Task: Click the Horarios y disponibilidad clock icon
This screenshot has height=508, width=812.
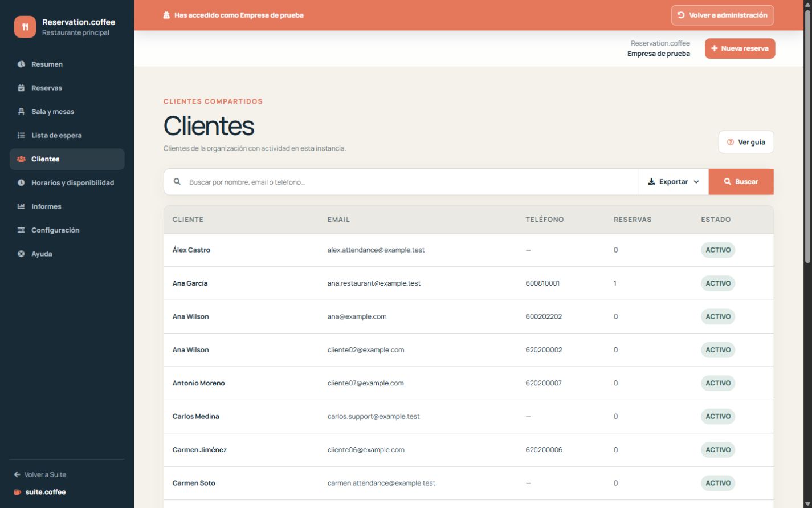Action: pos(21,183)
